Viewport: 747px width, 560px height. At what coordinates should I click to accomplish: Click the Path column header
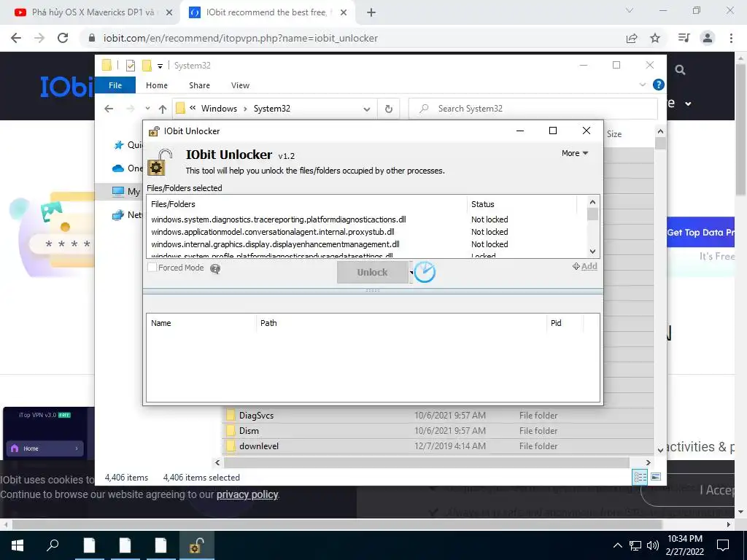pyautogui.click(x=401, y=323)
